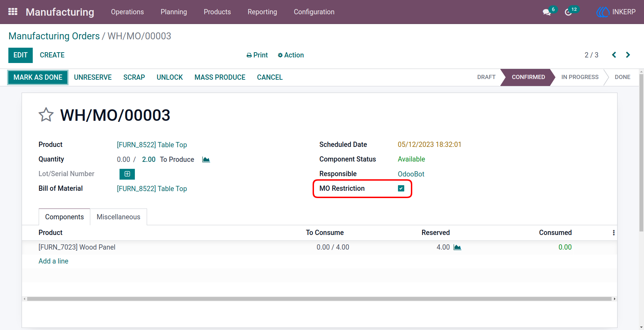Image resolution: width=644 pixels, height=330 pixels.
Task: Click the horizontal scrollbar under the components table
Action: tap(319, 299)
